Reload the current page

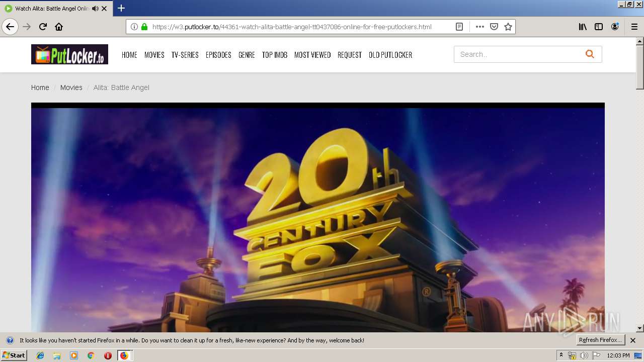coord(43,27)
